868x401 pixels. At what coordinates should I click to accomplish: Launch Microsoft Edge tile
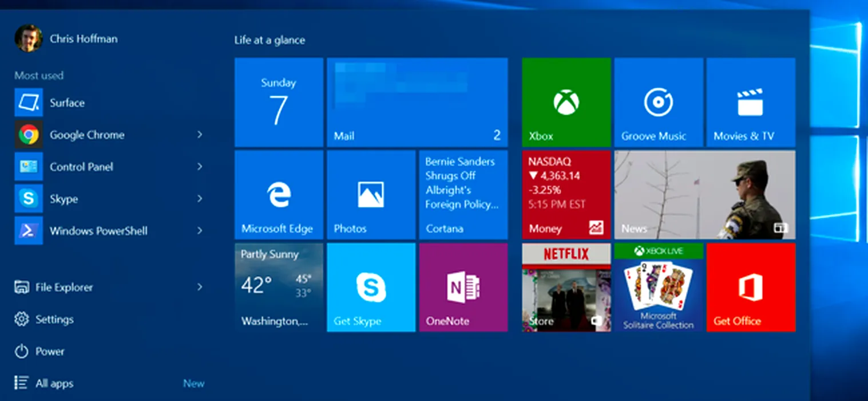279,195
